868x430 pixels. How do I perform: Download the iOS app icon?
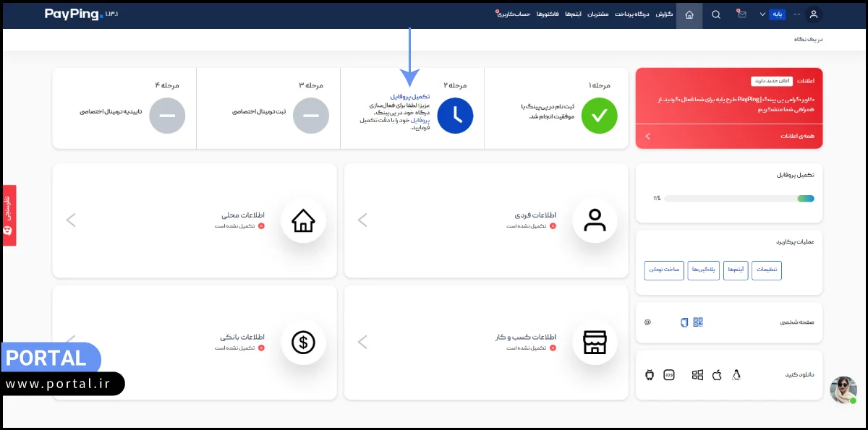tap(669, 375)
